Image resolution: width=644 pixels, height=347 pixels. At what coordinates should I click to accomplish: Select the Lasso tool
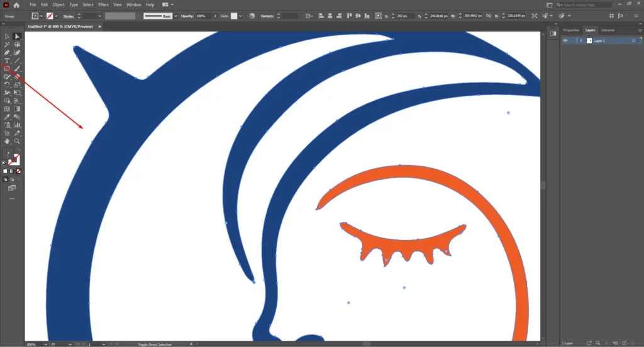17,45
